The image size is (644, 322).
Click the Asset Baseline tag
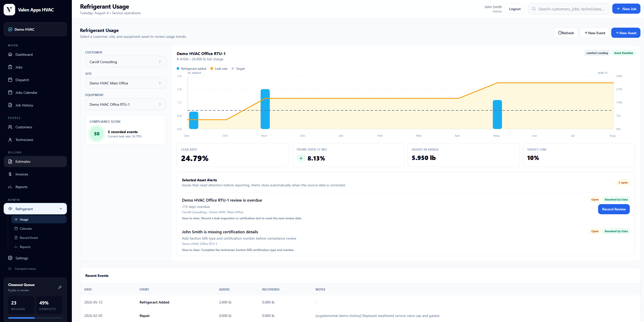click(623, 53)
